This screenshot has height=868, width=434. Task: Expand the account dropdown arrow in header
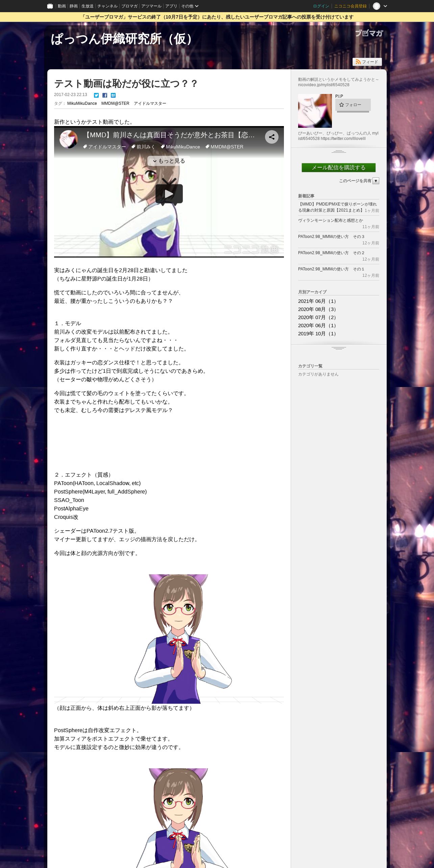pos(385,6)
